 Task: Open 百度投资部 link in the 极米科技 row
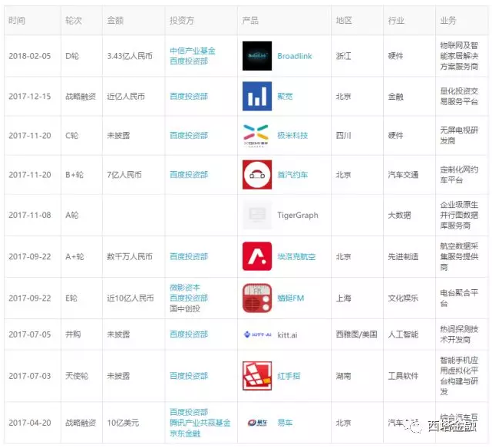(x=189, y=136)
